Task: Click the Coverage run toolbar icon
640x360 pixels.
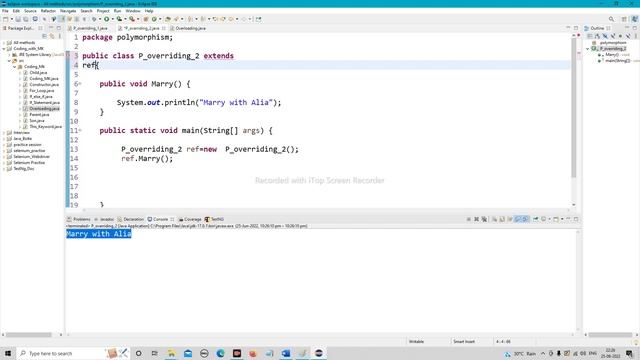Action: point(119,19)
